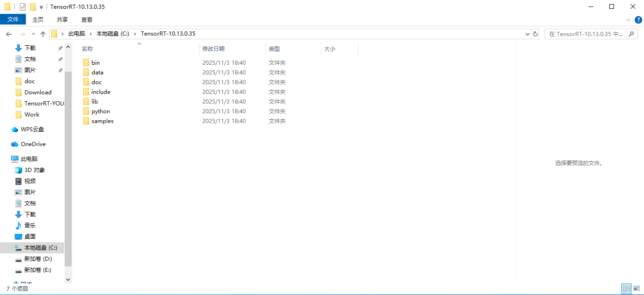
Task: Click the Up one level arrow
Action: [x=43, y=34]
